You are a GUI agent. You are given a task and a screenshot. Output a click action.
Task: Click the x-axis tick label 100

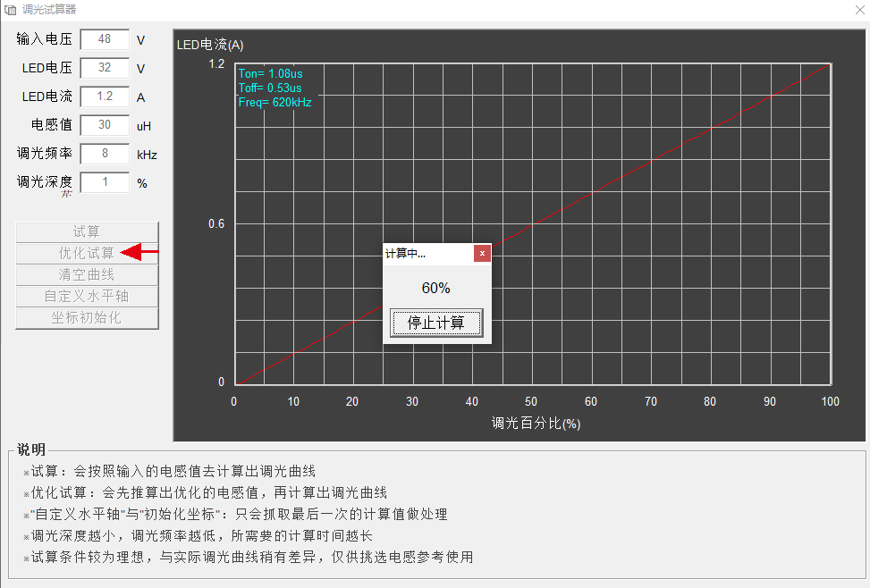(830, 401)
